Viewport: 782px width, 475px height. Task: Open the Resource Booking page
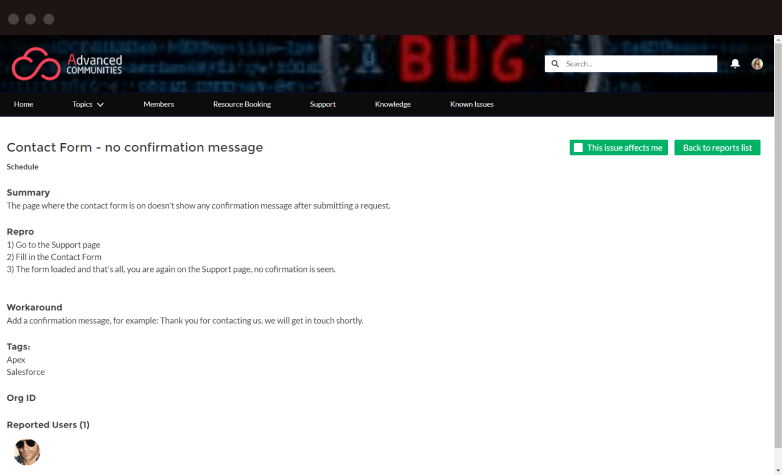click(242, 104)
